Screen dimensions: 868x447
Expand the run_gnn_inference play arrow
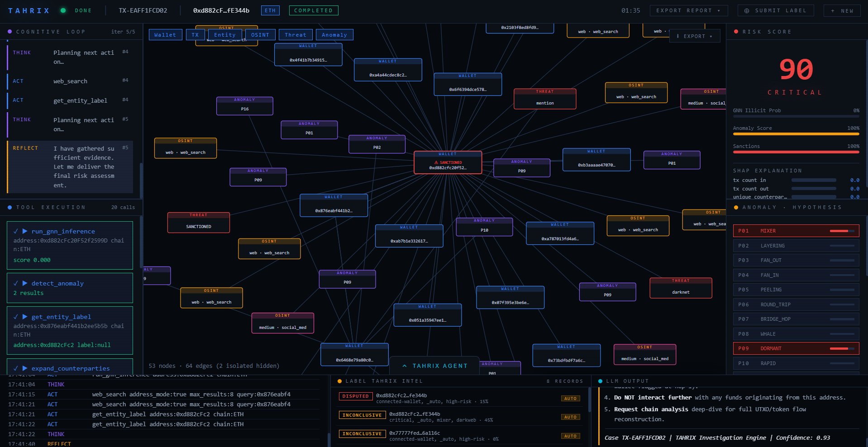click(25, 231)
